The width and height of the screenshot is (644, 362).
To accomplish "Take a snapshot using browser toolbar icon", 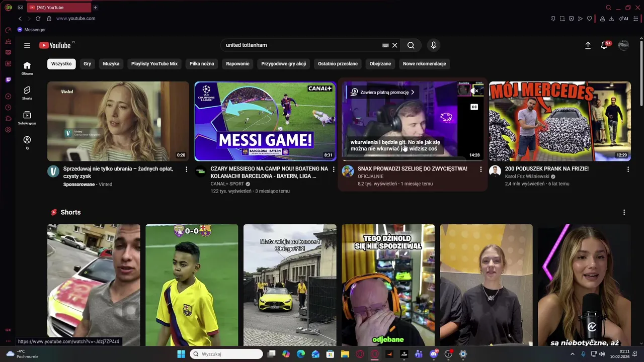I will point(562,19).
